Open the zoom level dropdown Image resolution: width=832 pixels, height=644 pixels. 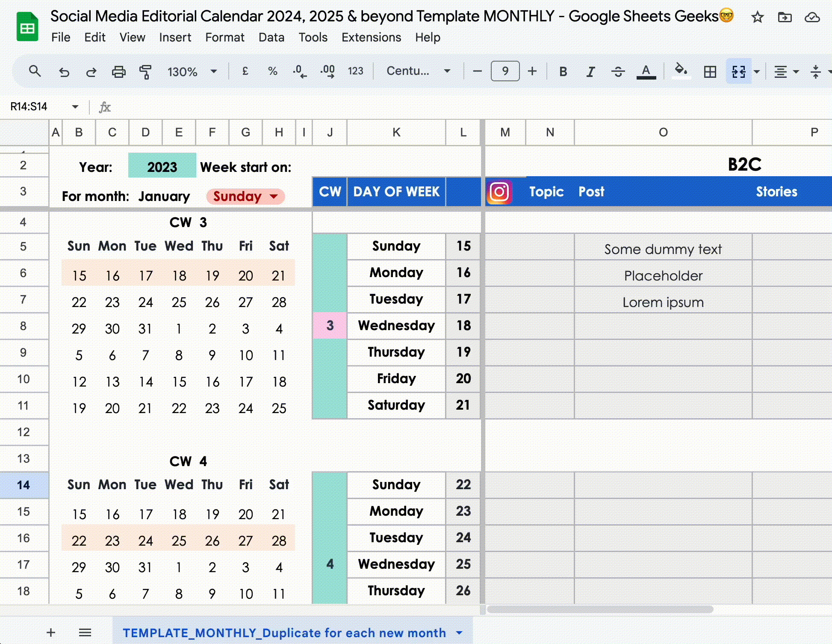[213, 71]
